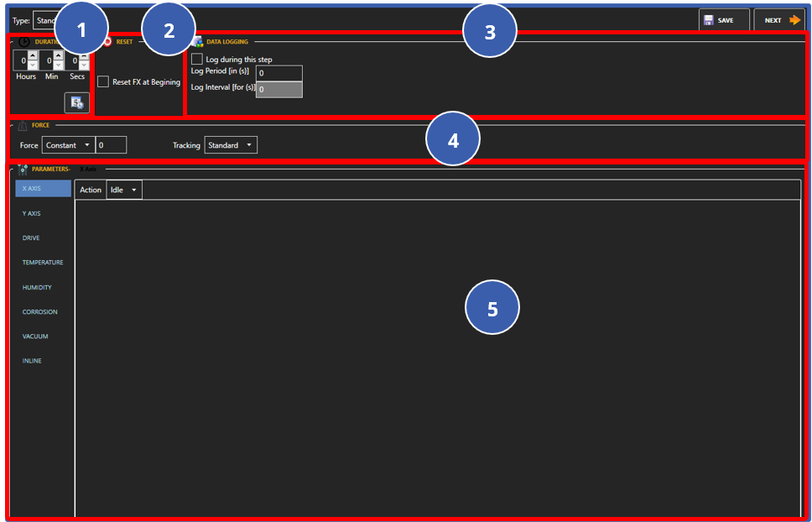Image resolution: width=812 pixels, height=522 pixels.
Task: Click the disk icon on the Save button
Action: [x=710, y=19]
